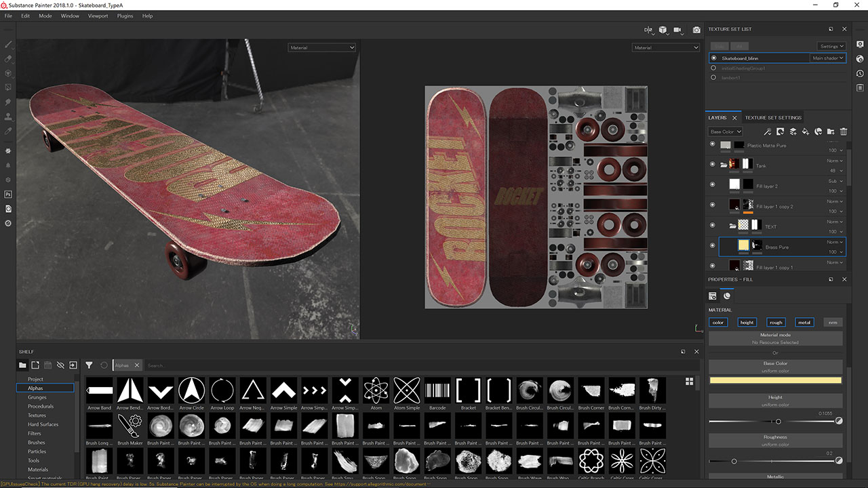Viewport: 868px width, 488px height.
Task: Click the Material mode button
Action: pos(775,338)
